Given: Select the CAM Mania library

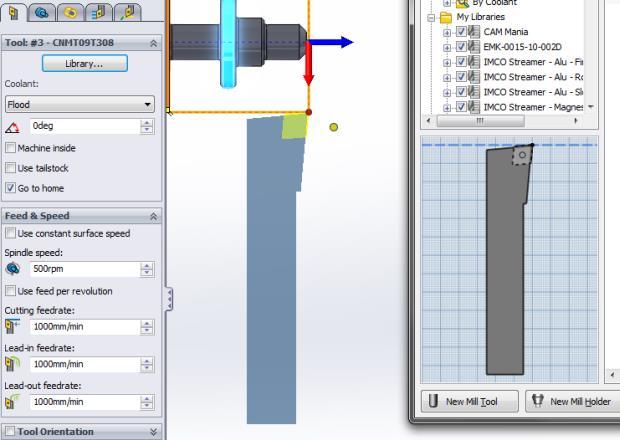Looking at the screenshot, I should [506, 32].
